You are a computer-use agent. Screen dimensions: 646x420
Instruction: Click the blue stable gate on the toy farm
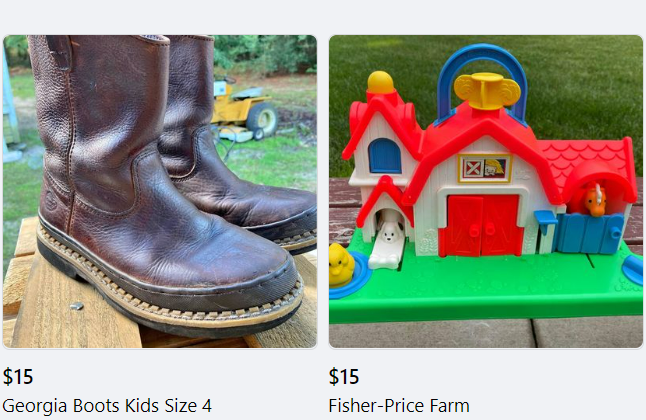click(x=591, y=233)
